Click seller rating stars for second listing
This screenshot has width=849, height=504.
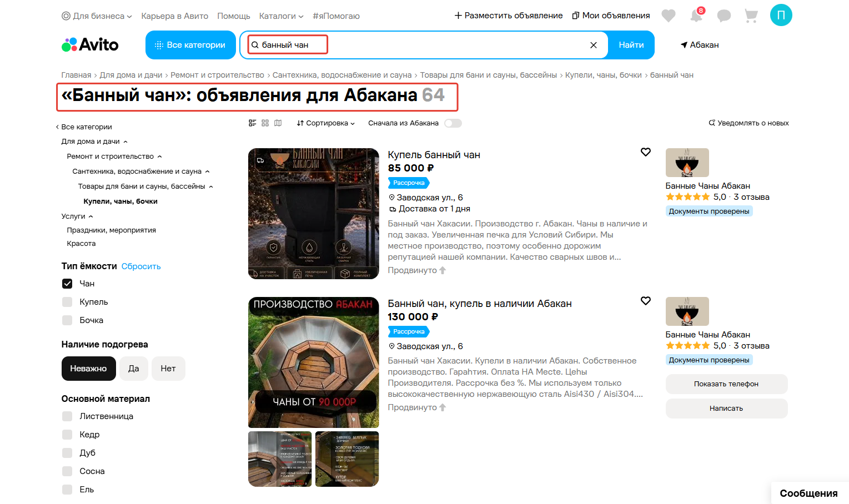click(x=687, y=346)
